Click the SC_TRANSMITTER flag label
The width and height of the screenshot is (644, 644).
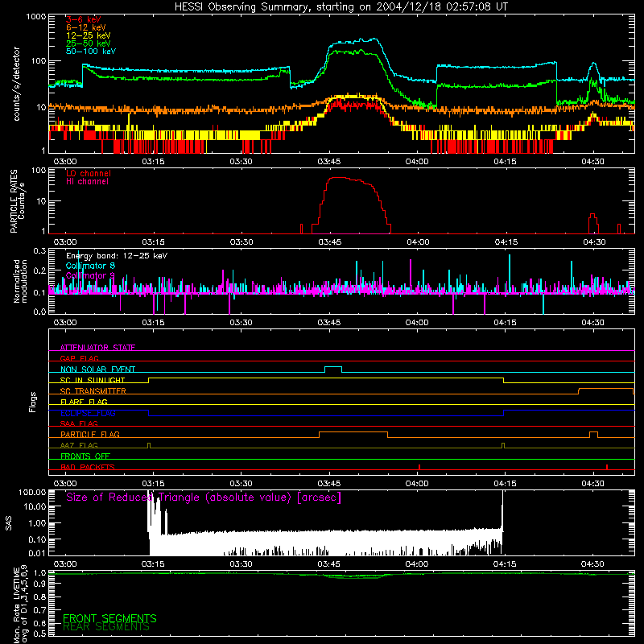pos(93,391)
